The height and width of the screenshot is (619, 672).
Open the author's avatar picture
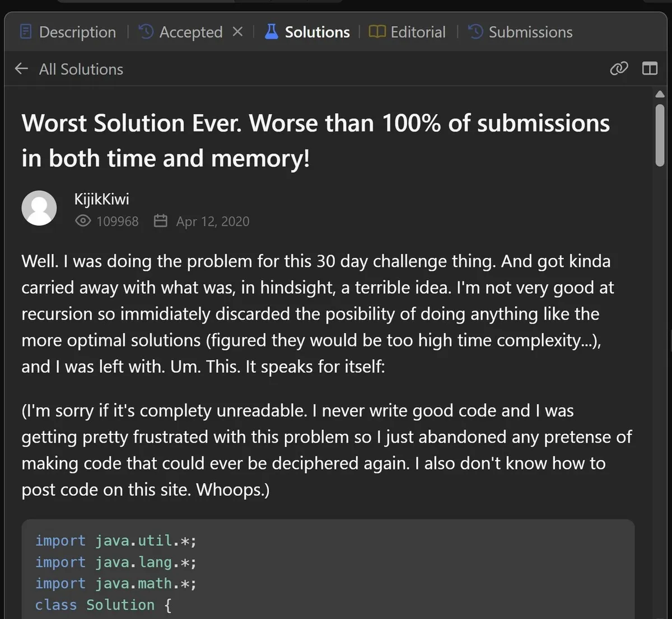click(x=39, y=208)
